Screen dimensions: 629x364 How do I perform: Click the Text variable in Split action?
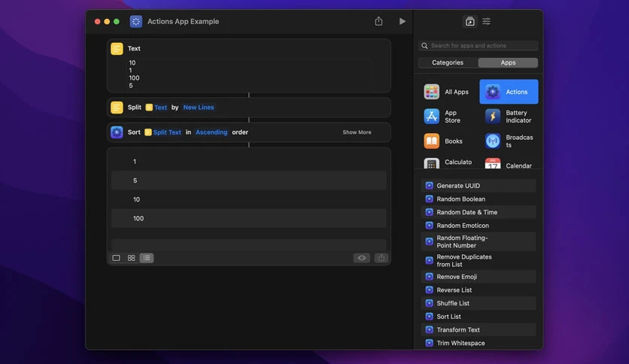click(156, 108)
